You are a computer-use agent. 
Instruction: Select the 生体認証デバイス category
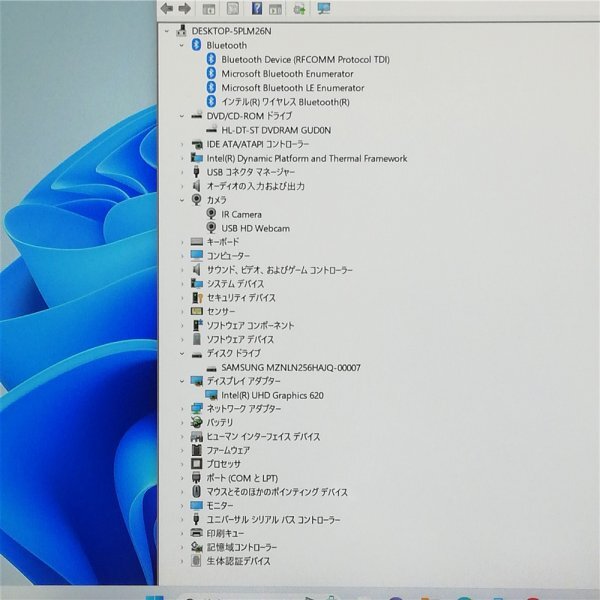point(238,561)
